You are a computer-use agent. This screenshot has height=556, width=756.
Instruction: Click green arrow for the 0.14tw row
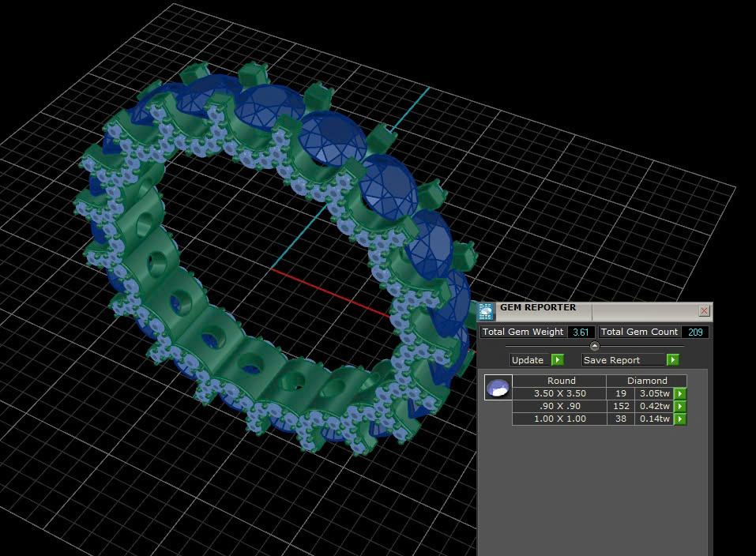click(x=679, y=419)
